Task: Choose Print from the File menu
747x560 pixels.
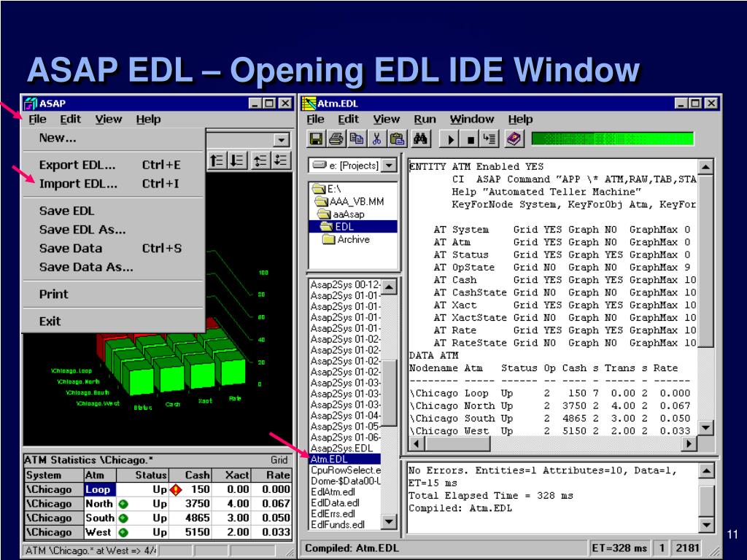Action: [x=113, y=295]
